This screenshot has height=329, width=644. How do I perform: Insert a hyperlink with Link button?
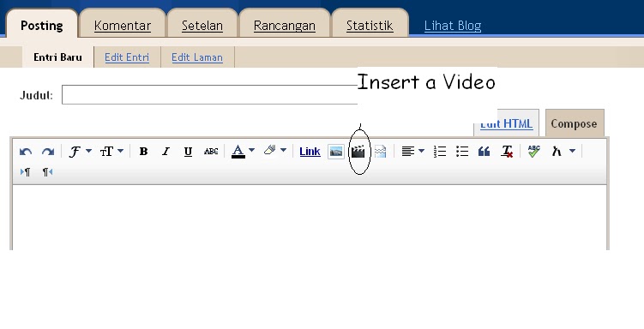(x=310, y=152)
